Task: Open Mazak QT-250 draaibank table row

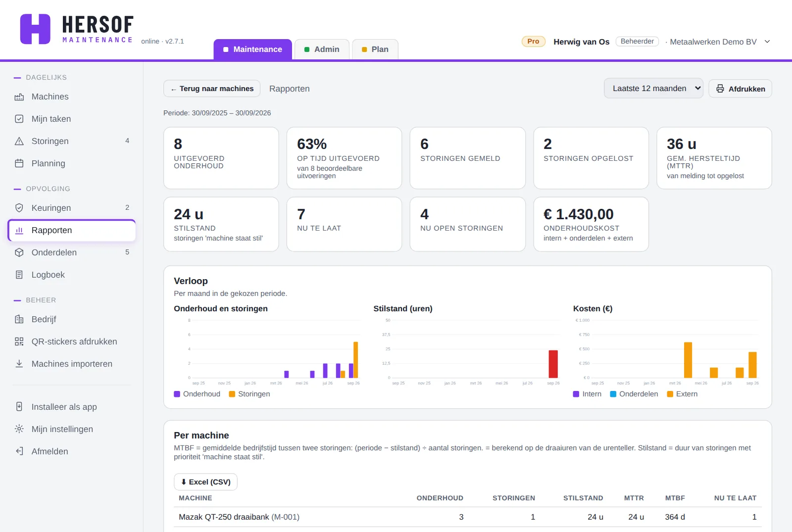Action: (x=467, y=518)
